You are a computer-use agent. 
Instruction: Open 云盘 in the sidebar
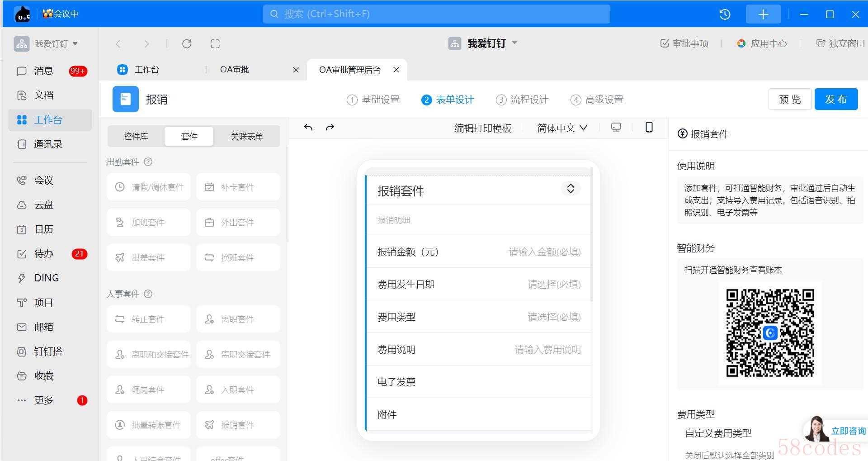click(x=50, y=205)
